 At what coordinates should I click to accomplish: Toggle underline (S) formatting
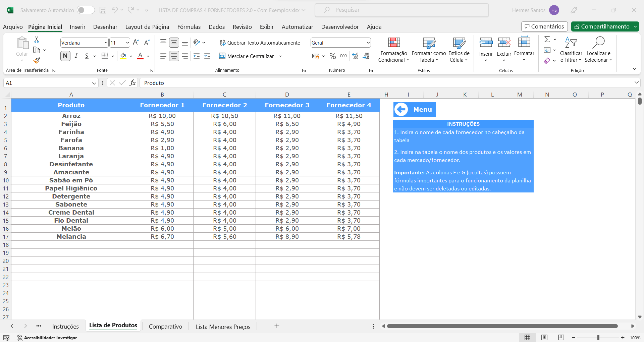[x=87, y=56]
